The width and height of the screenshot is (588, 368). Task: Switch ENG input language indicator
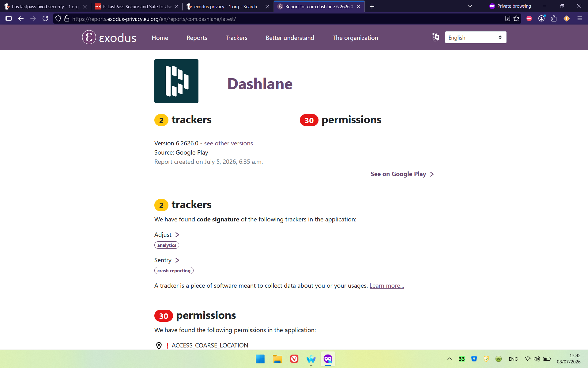pos(513,359)
